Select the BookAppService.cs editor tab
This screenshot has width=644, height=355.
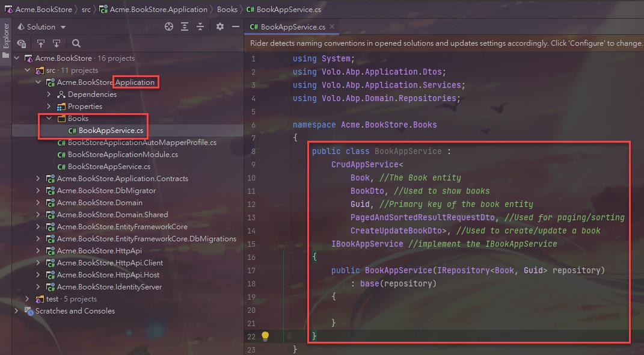pyautogui.click(x=292, y=27)
